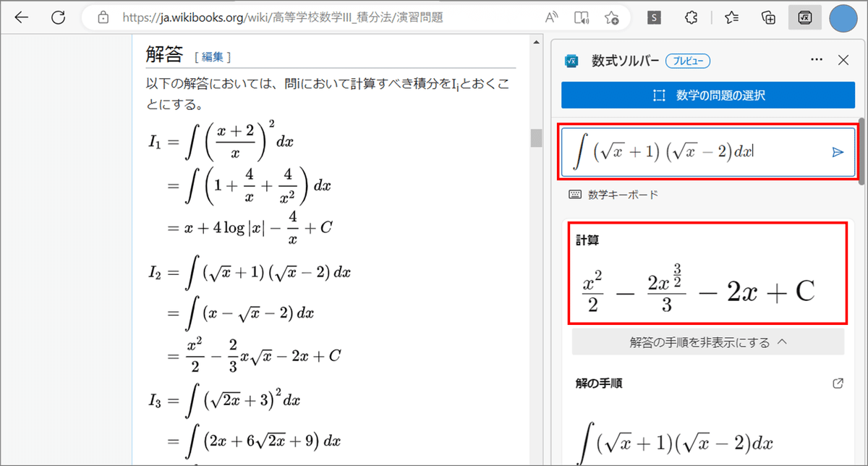Click the 編集 link next to 解答
This screenshot has width=868, height=466.
213,57
